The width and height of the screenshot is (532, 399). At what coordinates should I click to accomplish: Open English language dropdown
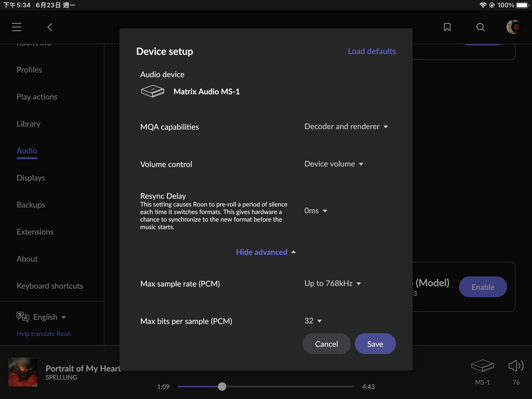(49, 317)
